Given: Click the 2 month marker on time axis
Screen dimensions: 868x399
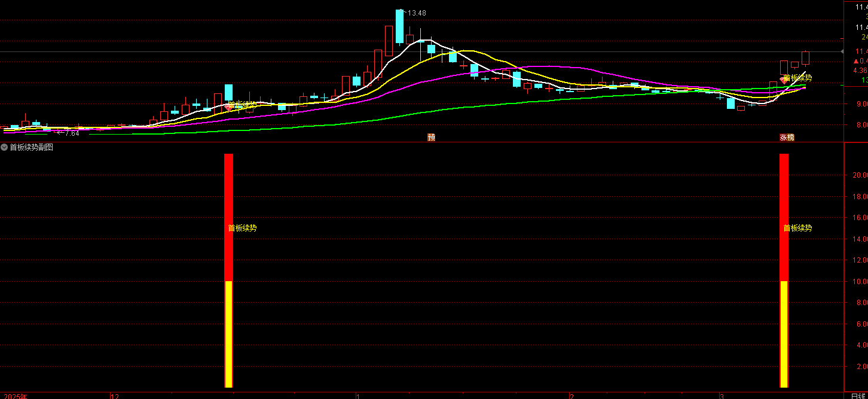Looking at the screenshot, I should [571, 396].
